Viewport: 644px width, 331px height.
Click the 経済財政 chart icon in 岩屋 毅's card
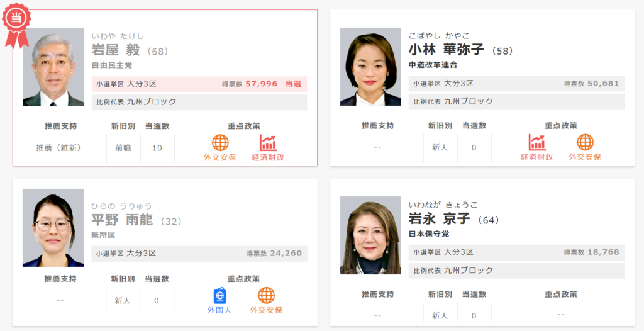[268, 143]
